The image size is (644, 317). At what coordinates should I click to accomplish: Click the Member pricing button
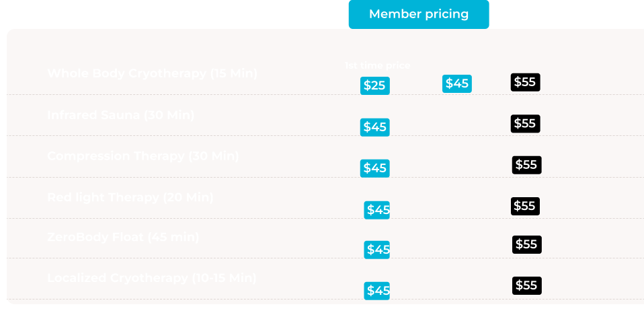419,14
